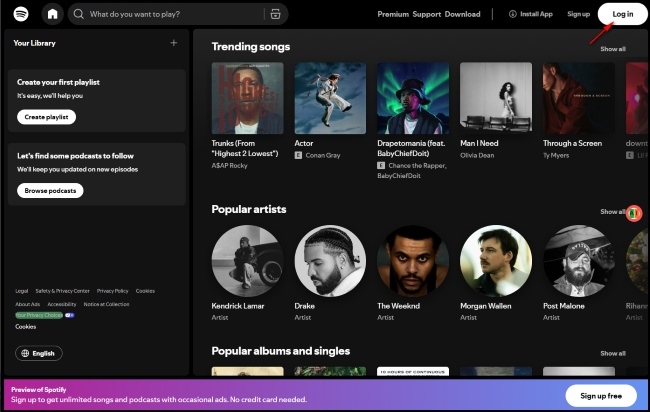This screenshot has height=412, width=650.
Task: Open Kendrick Lamar artist photo
Action: (x=247, y=261)
